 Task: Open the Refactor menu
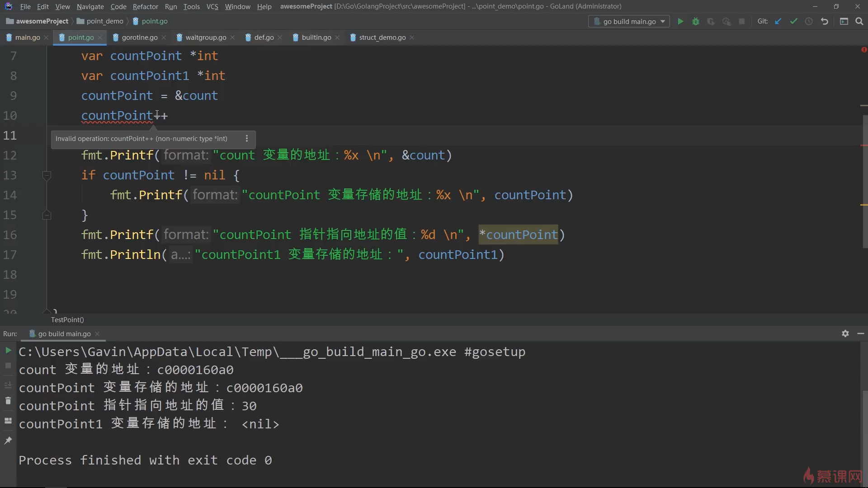click(x=145, y=6)
